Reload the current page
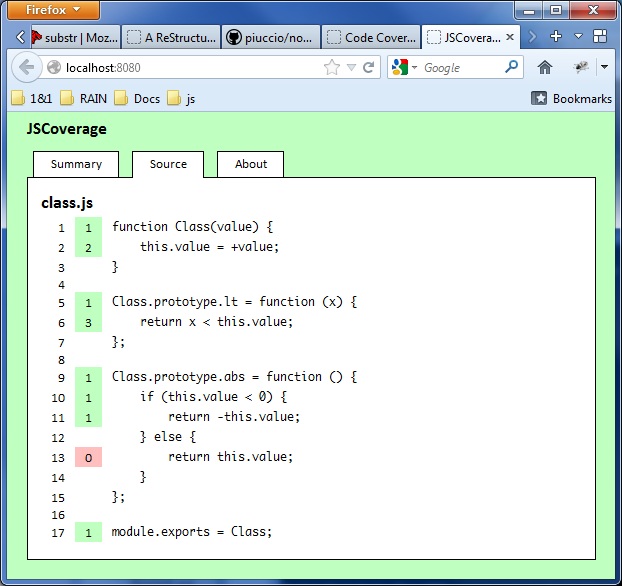Image resolution: width=622 pixels, height=586 pixels. pyautogui.click(x=369, y=67)
